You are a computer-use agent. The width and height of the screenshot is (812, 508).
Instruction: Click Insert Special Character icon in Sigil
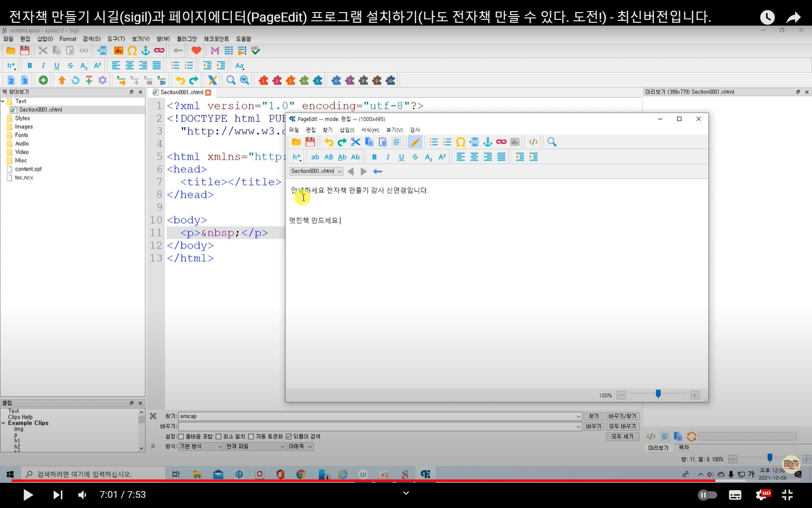tap(132, 50)
